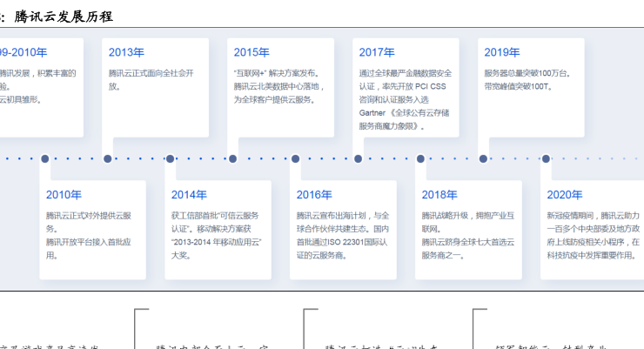Screen dimensions: 644x349
Task: Select the 2014年 card heading
Action: coord(189,195)
